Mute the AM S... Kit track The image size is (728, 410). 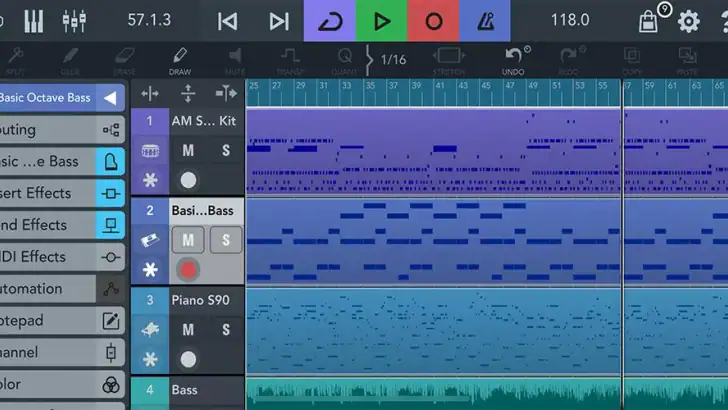(188, 150)
